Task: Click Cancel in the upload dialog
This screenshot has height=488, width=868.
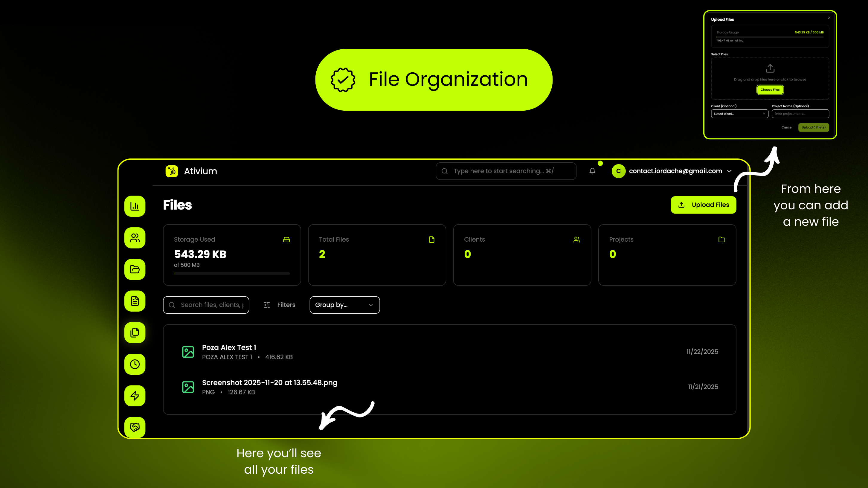Action: (787, 127)
